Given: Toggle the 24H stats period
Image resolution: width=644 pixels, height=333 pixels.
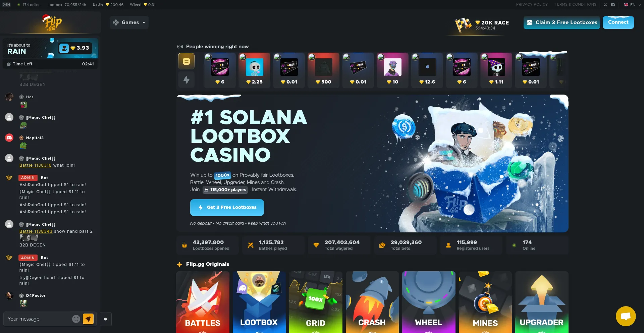Looking at the screenshot, I should point(6,5).
